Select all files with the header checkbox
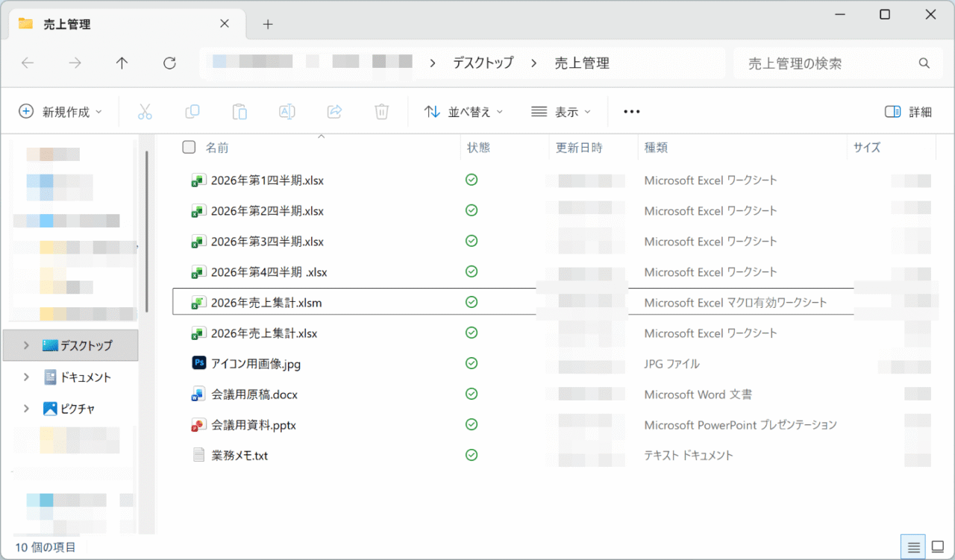Image resolution: width=955 pixels, height=560 pixels. click(x=189, y=147)
